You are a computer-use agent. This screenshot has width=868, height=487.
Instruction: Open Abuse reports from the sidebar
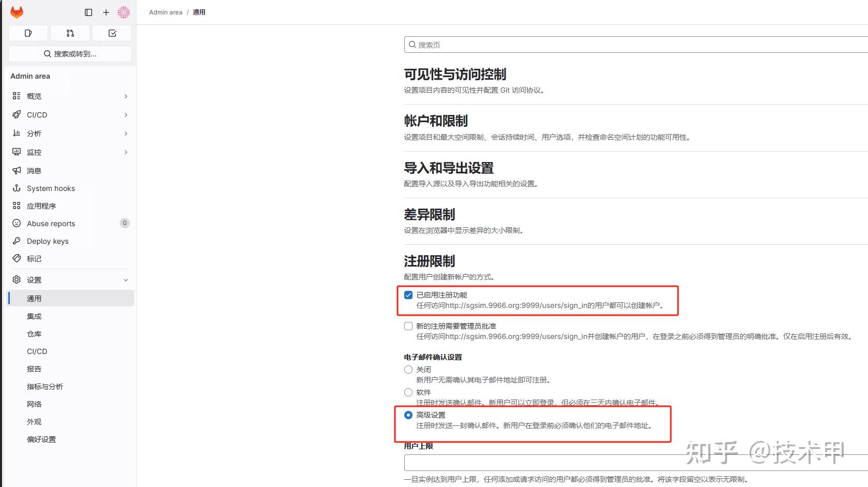[x=51, y=223]
